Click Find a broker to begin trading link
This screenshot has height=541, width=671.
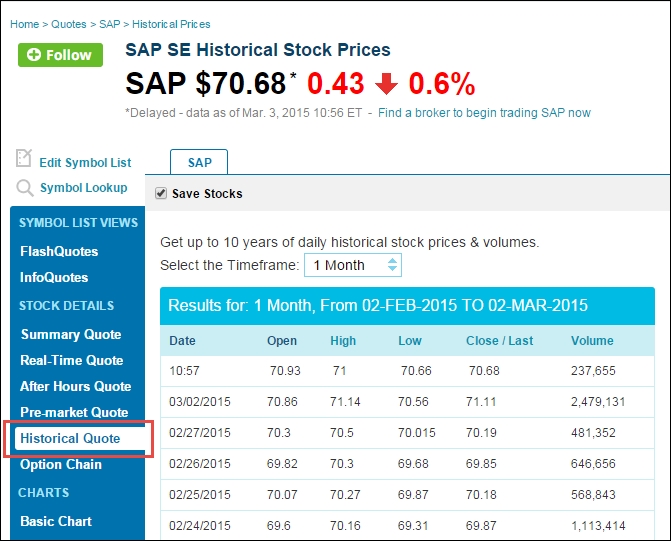coord(484,113)
